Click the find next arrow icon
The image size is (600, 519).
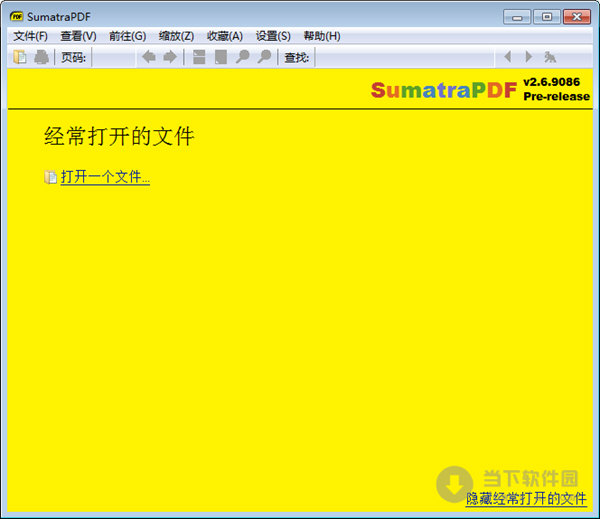coord(528,57)
